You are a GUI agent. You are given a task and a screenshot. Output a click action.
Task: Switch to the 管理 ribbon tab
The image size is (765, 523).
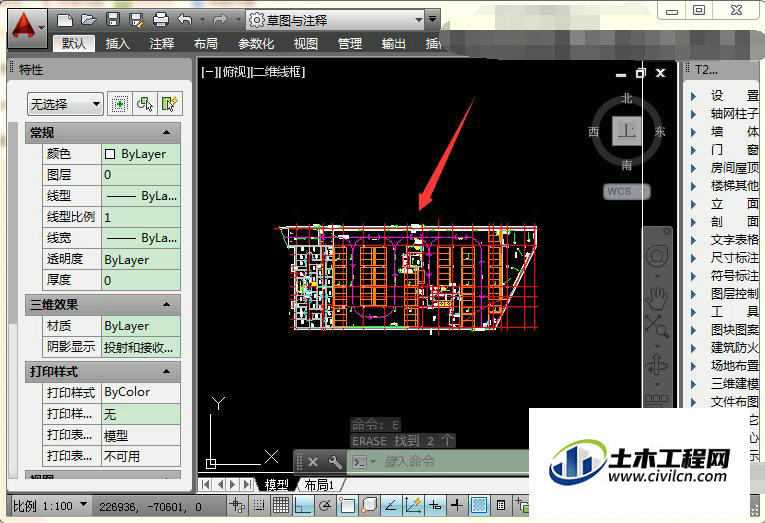[x=350, y=43]
